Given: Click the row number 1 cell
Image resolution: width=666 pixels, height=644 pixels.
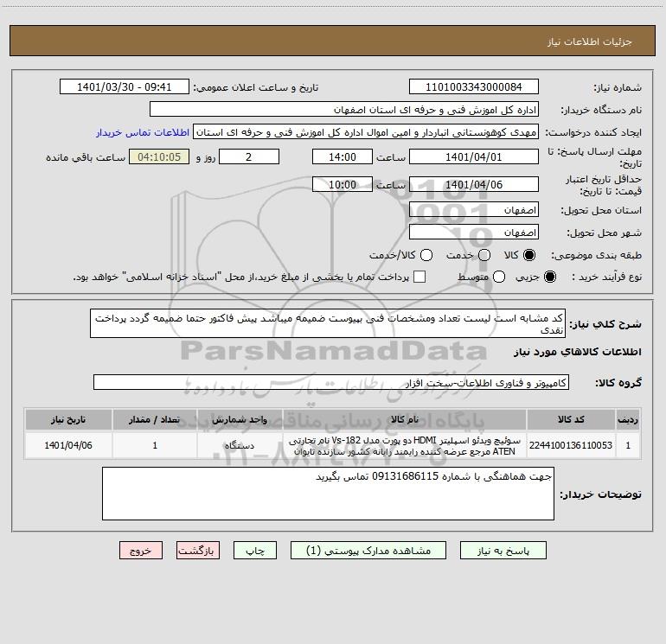Looking at the screenshot, I should click(x=628, y=445).
